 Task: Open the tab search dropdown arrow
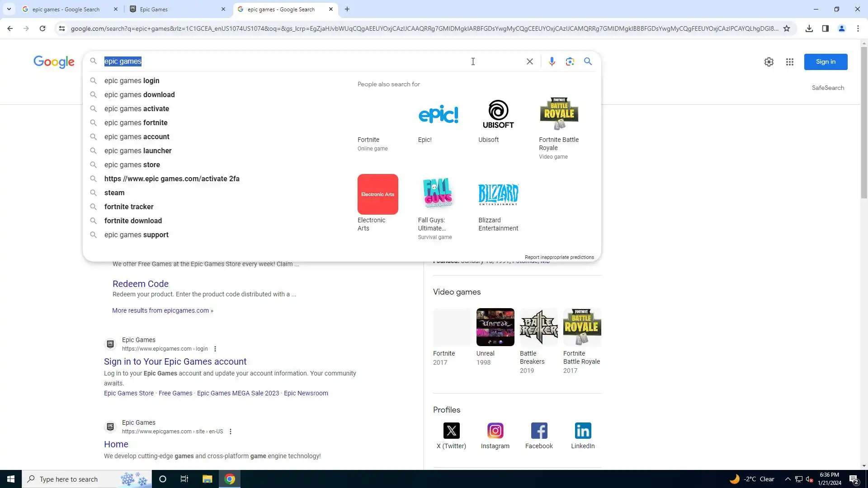(9, 9)
